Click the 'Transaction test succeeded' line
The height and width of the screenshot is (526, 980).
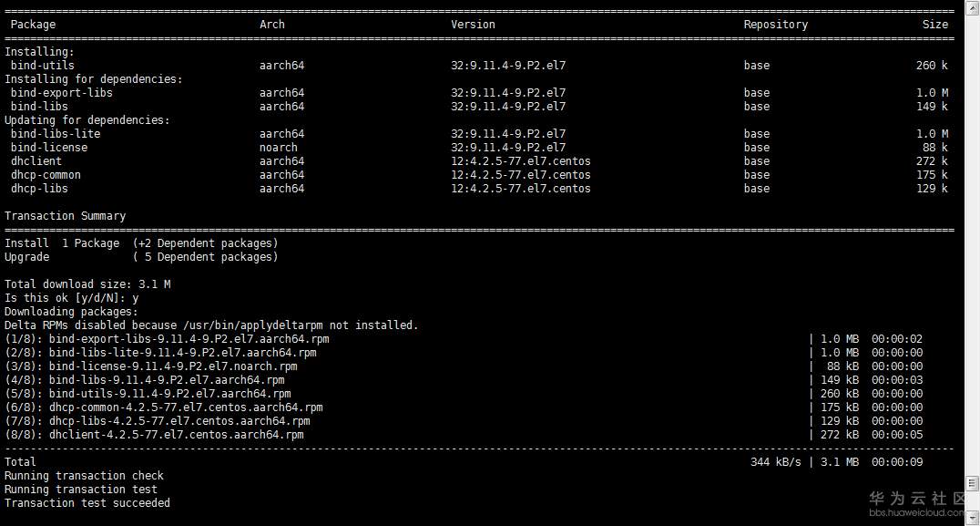click(87, 503)
